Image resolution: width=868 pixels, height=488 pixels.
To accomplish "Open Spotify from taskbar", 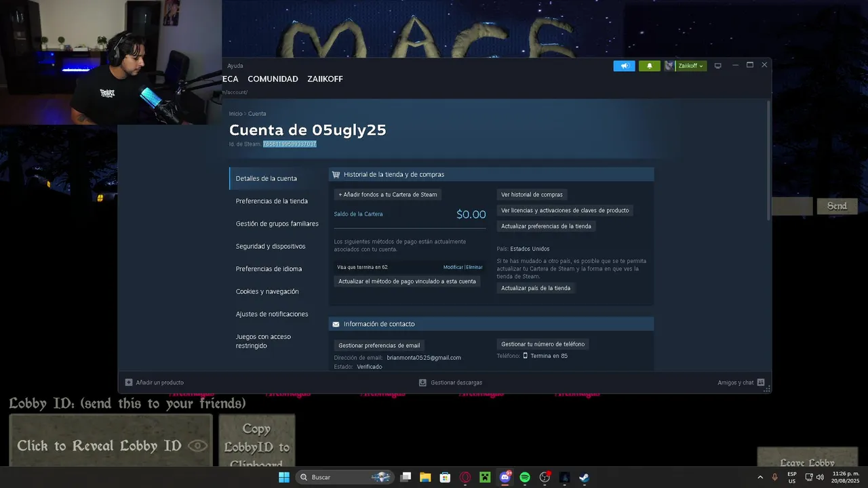I will pos(525,477).
